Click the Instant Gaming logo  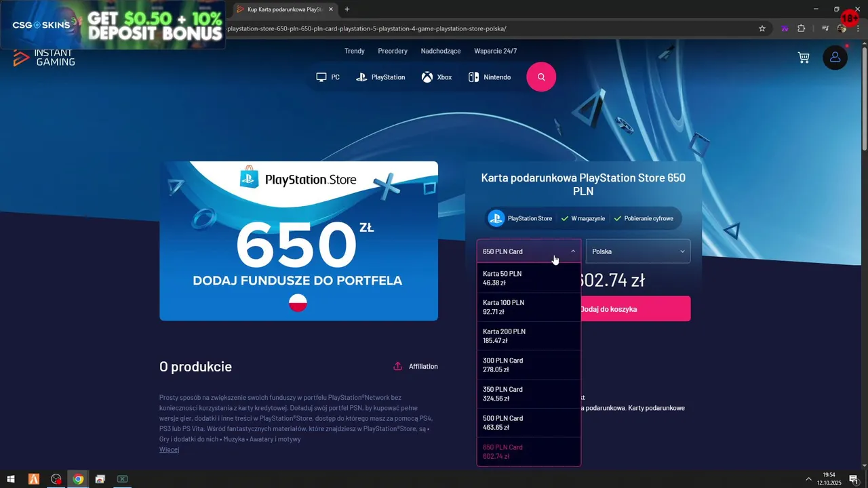click(x=44, y=58)
